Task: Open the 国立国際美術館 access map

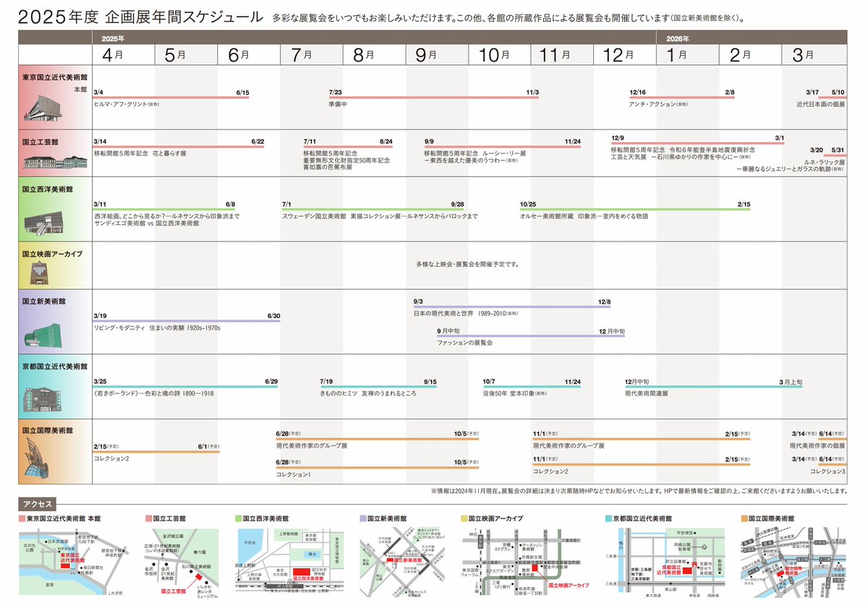Action: click(795, 562)
